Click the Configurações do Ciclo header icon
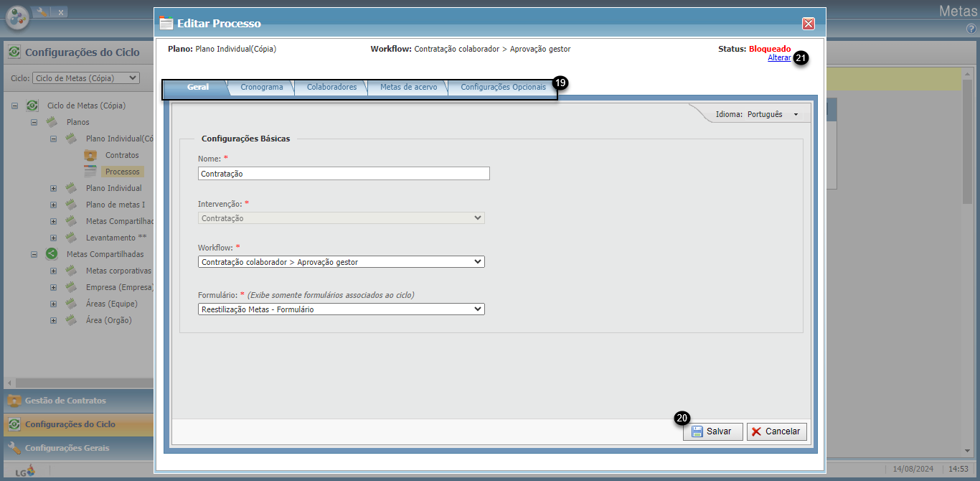Viewport: 980px width, 481px height. click(x=14, y=52)
